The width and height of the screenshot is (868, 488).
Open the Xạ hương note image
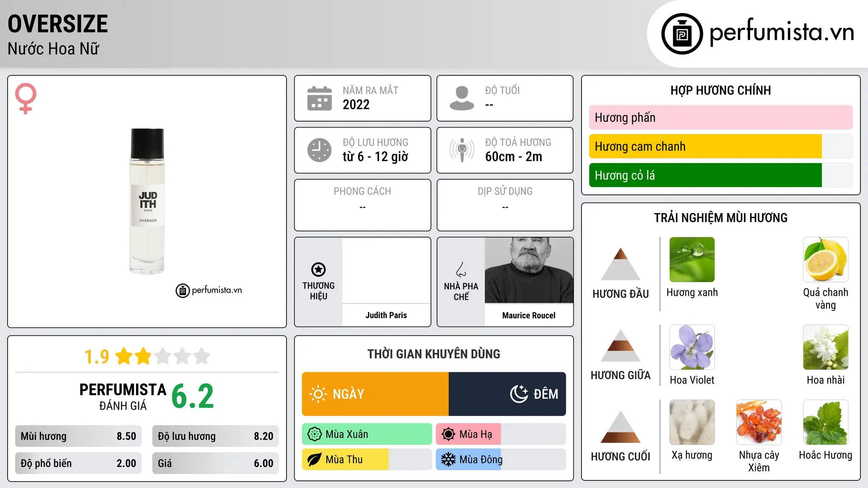692,422
